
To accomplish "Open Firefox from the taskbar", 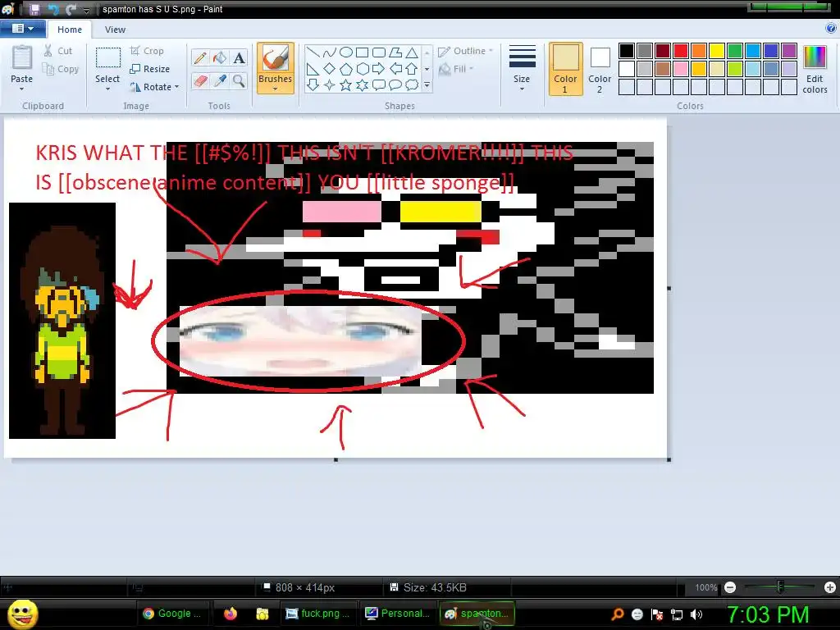I will coord(231,614).
